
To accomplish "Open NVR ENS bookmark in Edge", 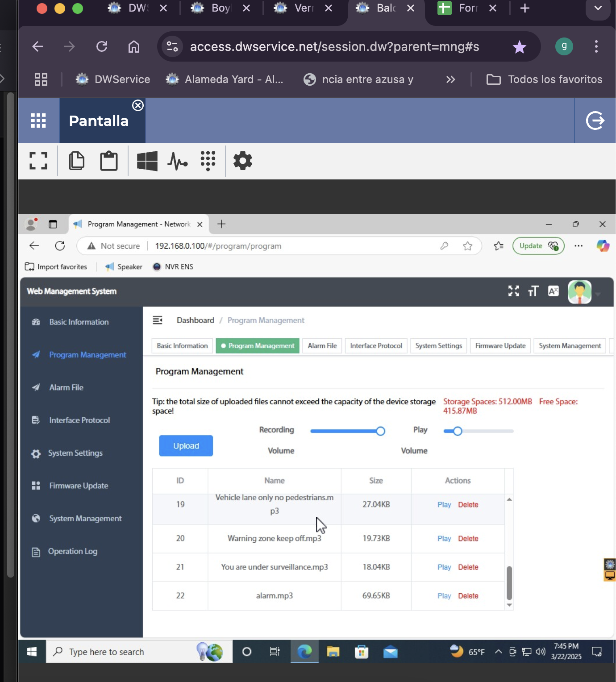I will click(173, 266).
